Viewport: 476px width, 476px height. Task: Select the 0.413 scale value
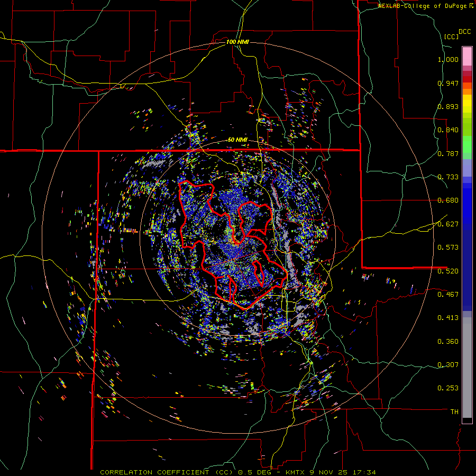(448, 317)
